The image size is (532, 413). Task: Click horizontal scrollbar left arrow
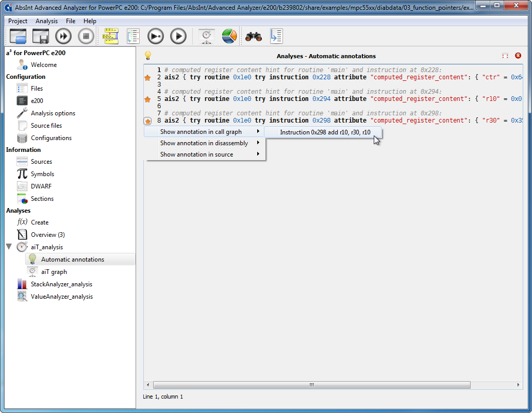147,385
